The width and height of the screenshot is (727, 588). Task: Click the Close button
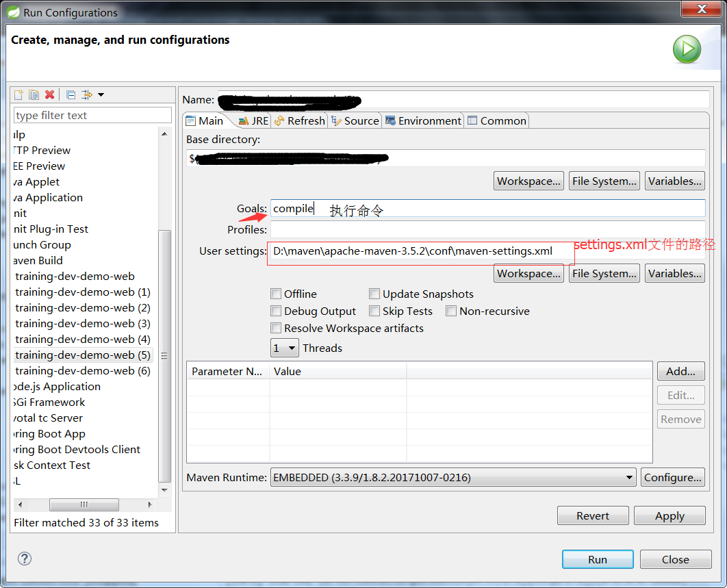[x=676, y=559]
